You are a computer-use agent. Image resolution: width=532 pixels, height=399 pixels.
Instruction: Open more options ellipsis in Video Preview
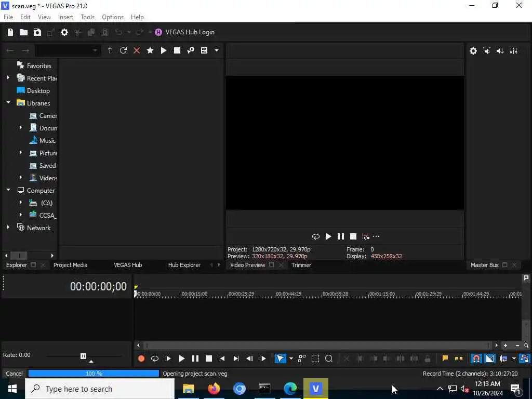coord(376,236)
